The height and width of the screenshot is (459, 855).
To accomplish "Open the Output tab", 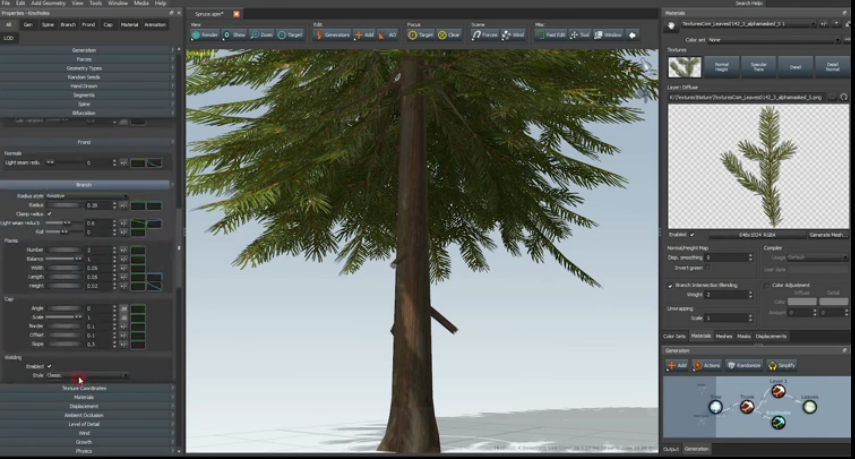I will 671,449.
